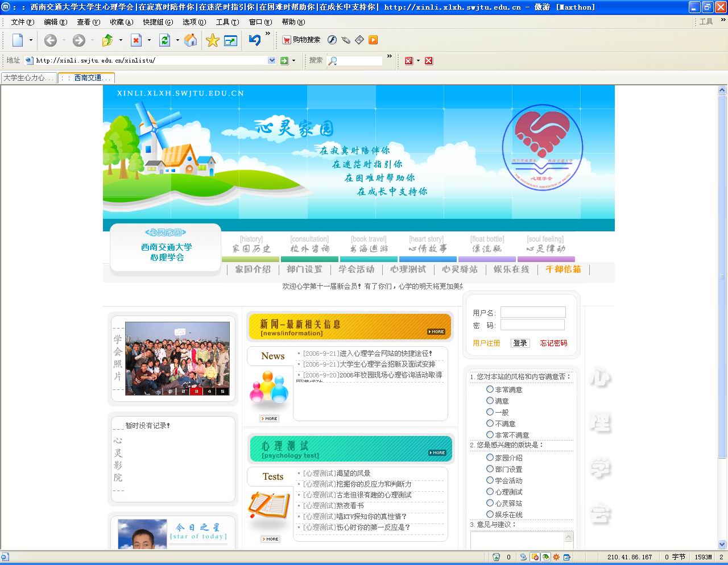Click the blue Undo arrow icon
This screenshot has width=728, height=565.
(x=254, y=40)
